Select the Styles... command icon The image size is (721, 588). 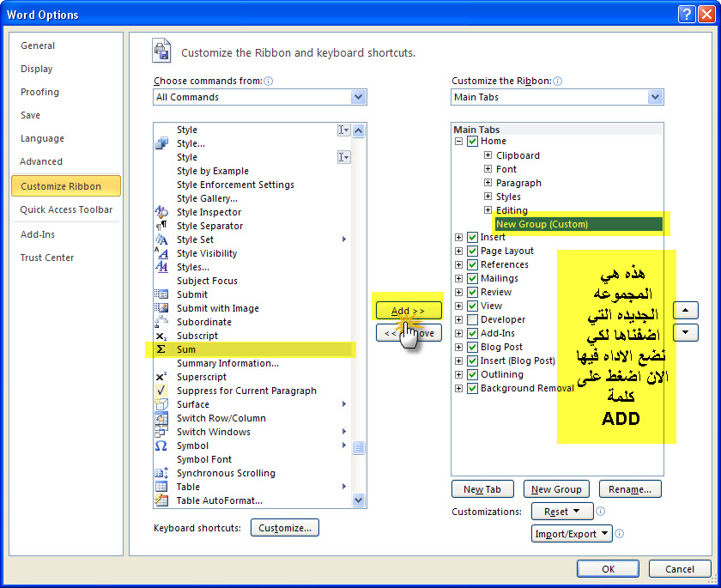[x=161, y=267]
